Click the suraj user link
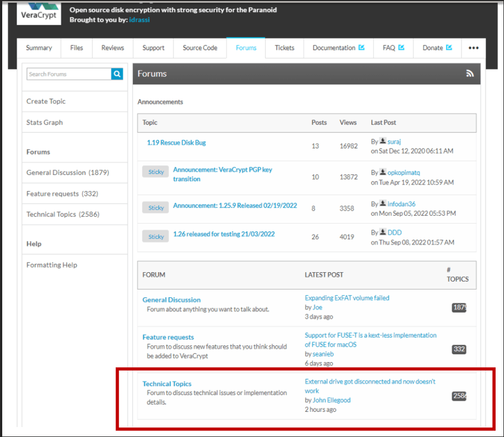504x437 pixels. pos(394,142)
